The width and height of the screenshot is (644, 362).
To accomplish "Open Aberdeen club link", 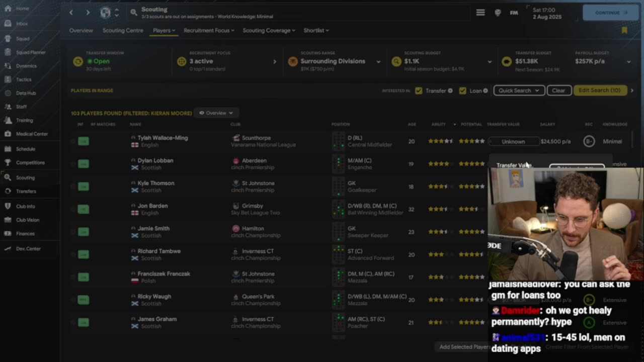I will tap(254, 160).
